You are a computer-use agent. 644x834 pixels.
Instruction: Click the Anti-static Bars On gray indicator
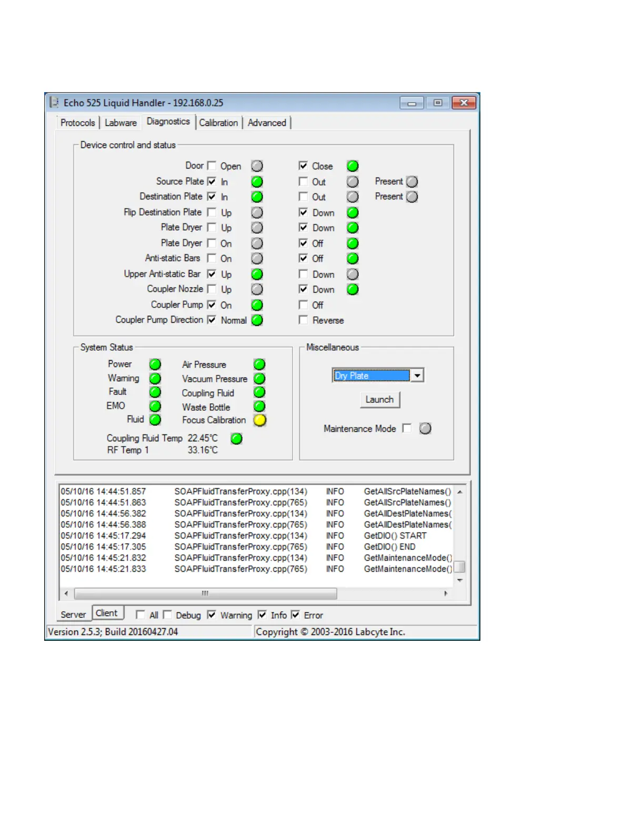pyautogui.click(x=257, y=259)
